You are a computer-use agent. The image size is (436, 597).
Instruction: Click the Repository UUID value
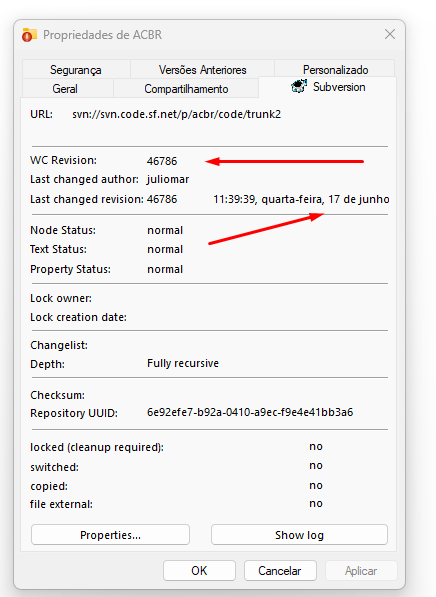pos(250,412)
